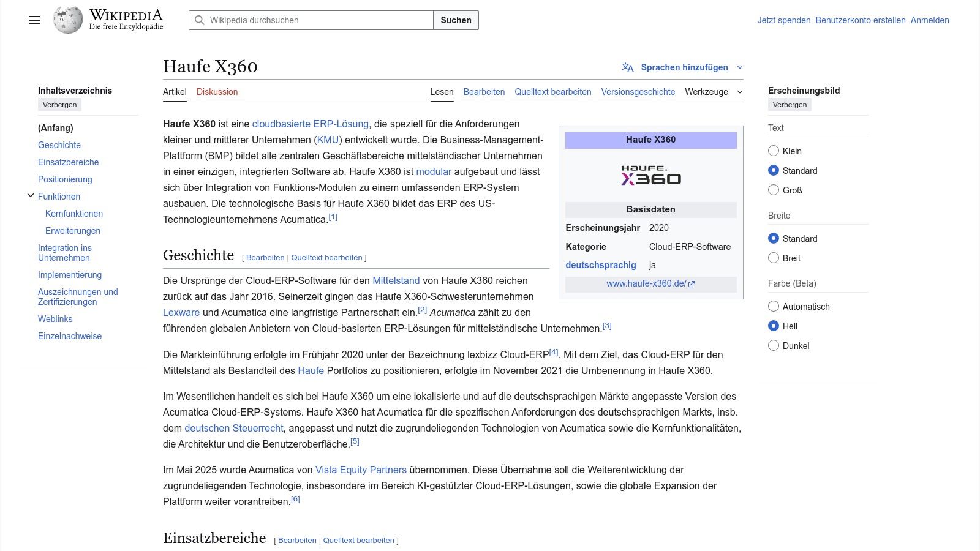Image resolution: width=980 pixels, height=551 pixels.
Task: Open the Quelltext bearbeiten tab
Action: tap(553, 92)
